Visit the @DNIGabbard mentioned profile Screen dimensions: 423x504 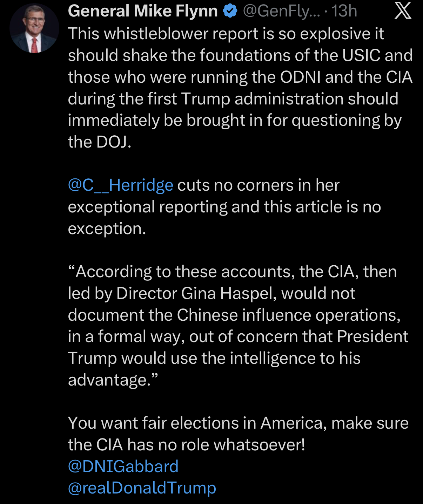[123, 466]
